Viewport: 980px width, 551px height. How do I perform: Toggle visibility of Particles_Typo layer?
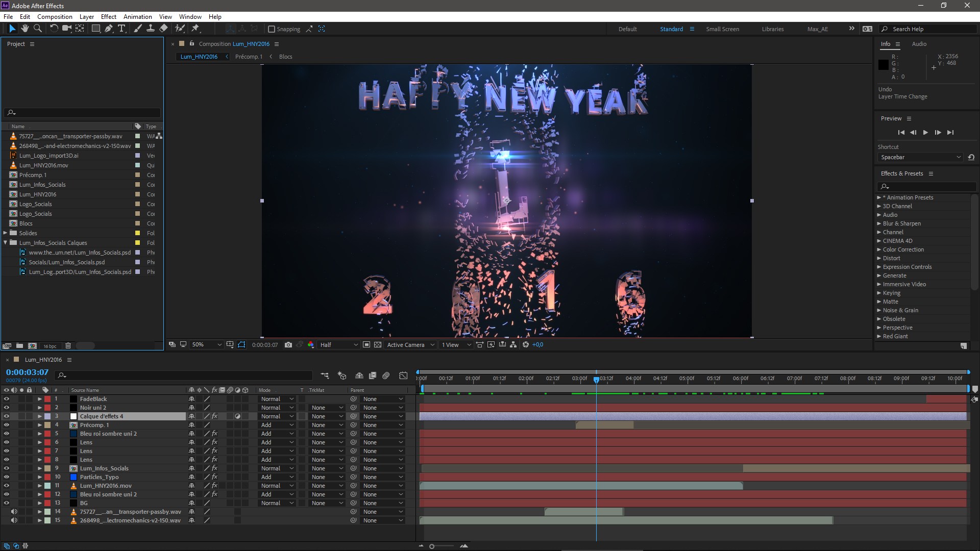pos(7,477)
